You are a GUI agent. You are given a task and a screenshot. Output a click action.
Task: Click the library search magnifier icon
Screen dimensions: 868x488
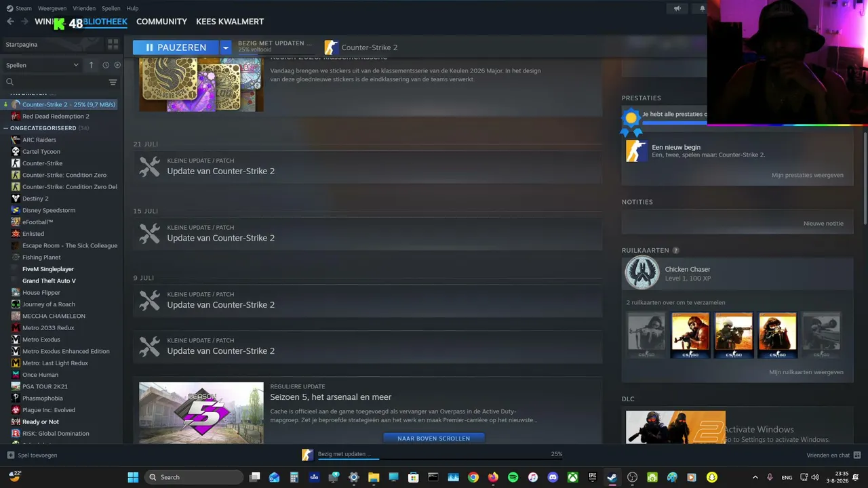click(x=9, y=82)
